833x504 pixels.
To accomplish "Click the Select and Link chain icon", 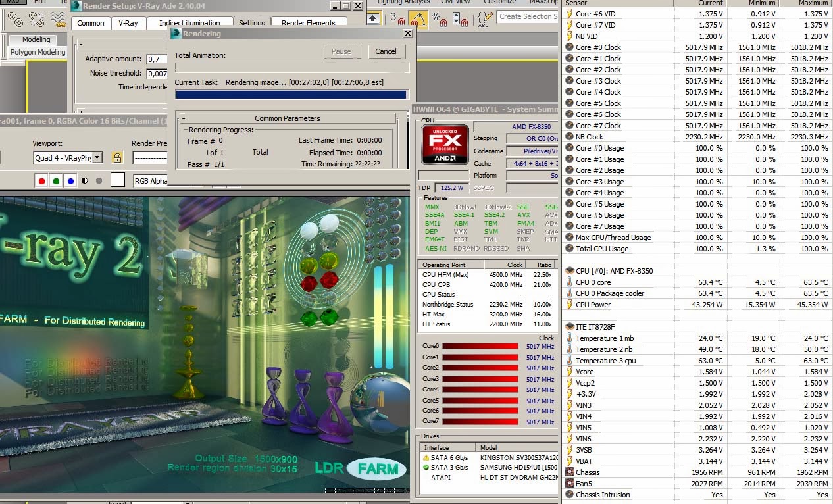I will [15, 20].
